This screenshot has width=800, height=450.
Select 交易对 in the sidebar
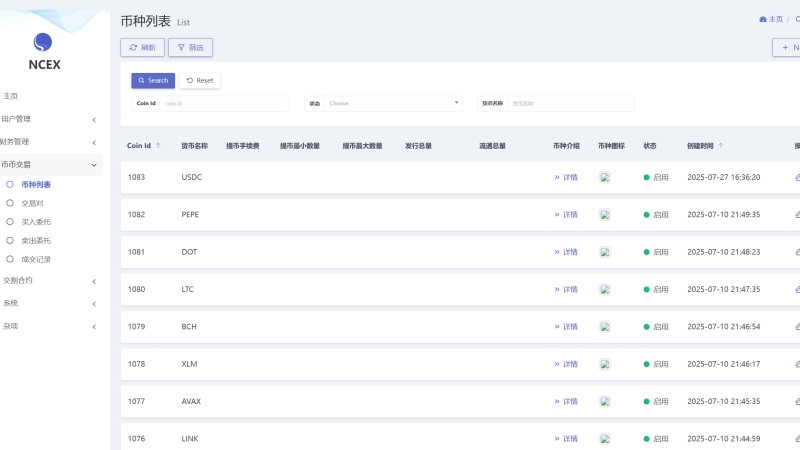pos(32,203)
